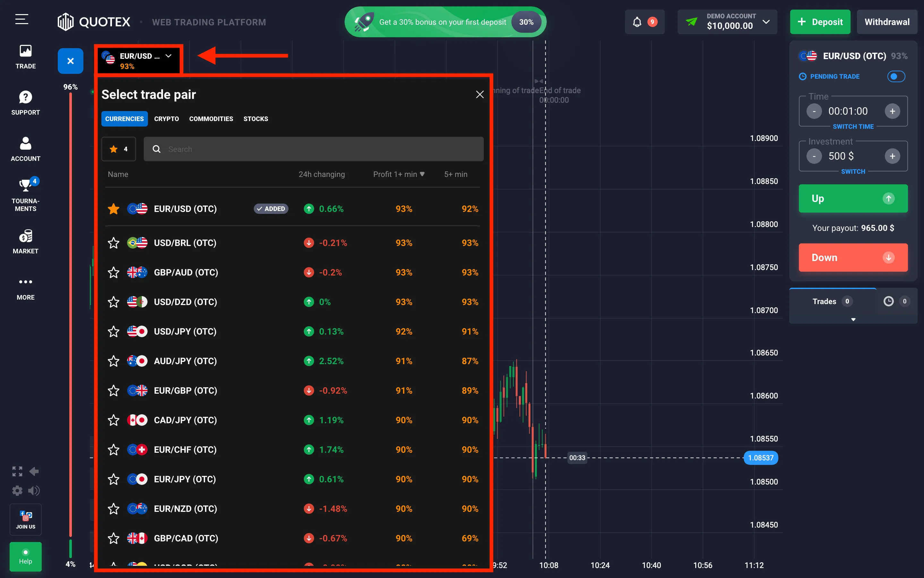Sort by 24h changing column
Image resolution: width=924 pixels, height=578 pixels.
321,174
